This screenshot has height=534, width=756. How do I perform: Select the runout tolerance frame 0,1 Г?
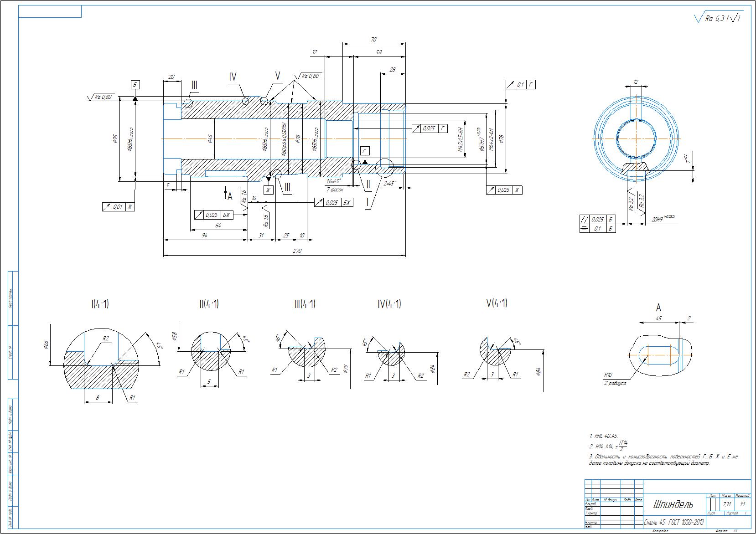pyautogui.click(x=520, y=85)
